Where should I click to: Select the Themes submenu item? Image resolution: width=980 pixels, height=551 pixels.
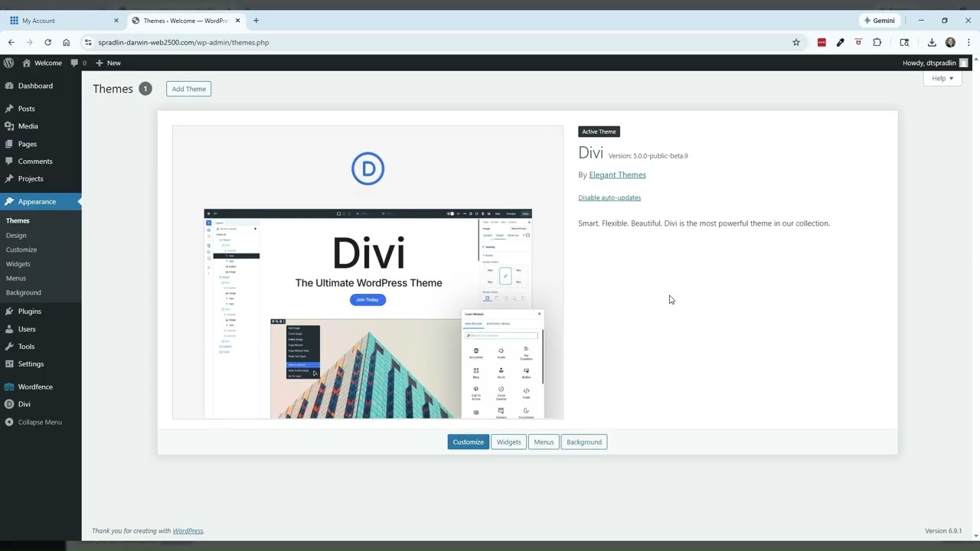18,220
